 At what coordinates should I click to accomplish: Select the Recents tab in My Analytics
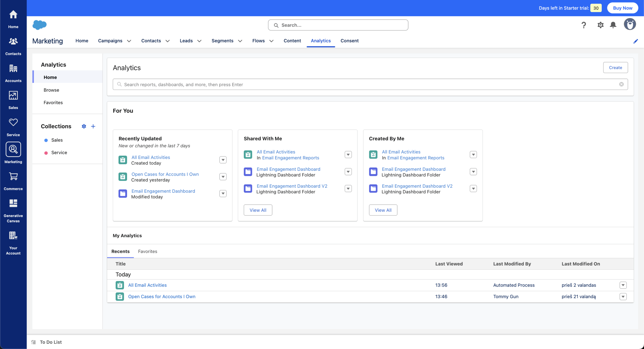coord(120,251)
